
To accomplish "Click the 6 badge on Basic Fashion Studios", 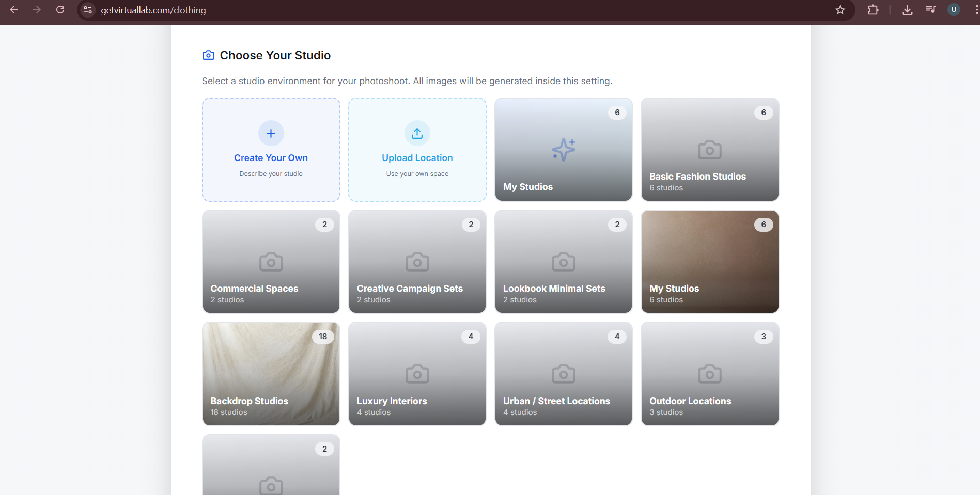I will coord(764,113).
